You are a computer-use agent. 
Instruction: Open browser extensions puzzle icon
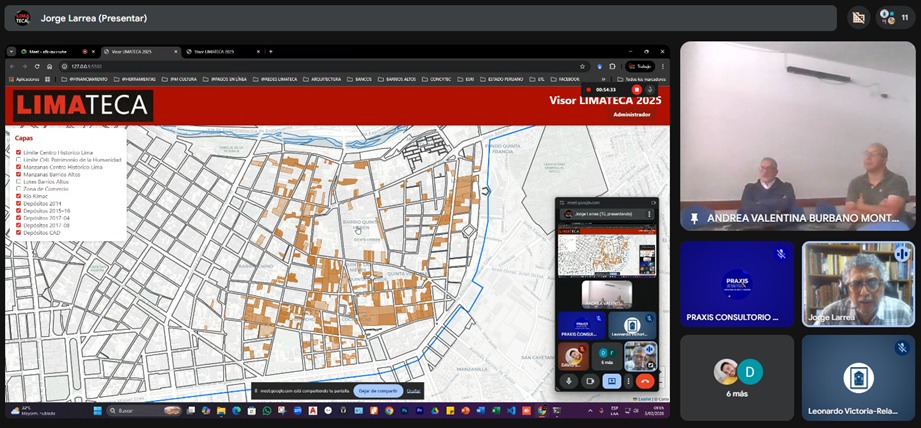click(612, 66)
